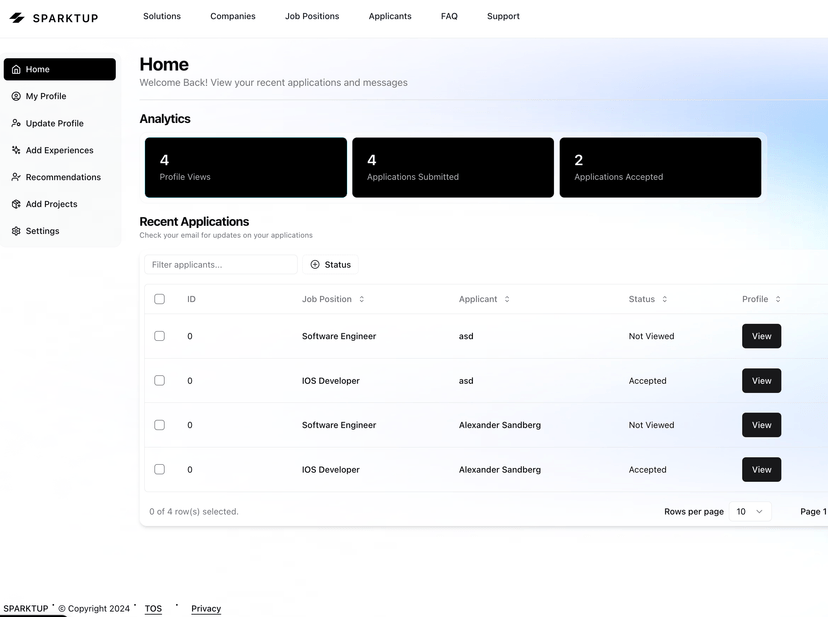
Task: Check the Software Engineer asd row checkbox
Action: (159, 336)
